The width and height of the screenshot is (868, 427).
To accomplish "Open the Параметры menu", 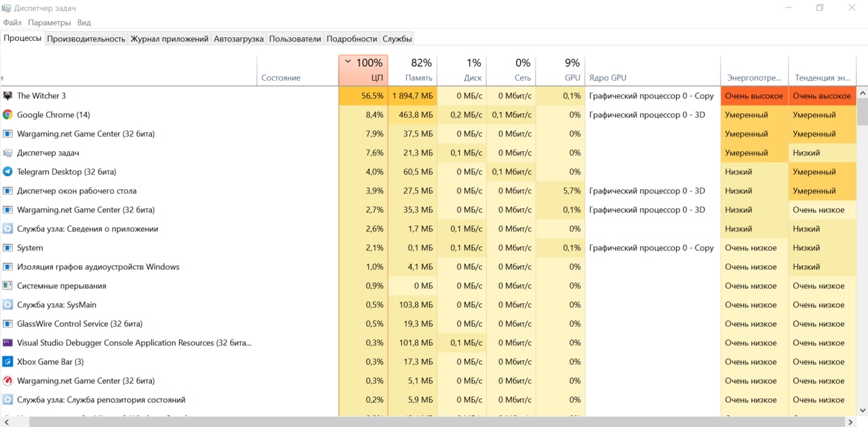I will [x=50, y=22].
